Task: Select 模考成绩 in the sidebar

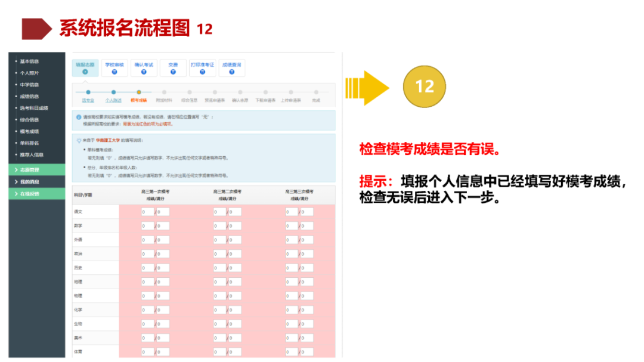Action: pyautogui.click(x=29, y=131)
